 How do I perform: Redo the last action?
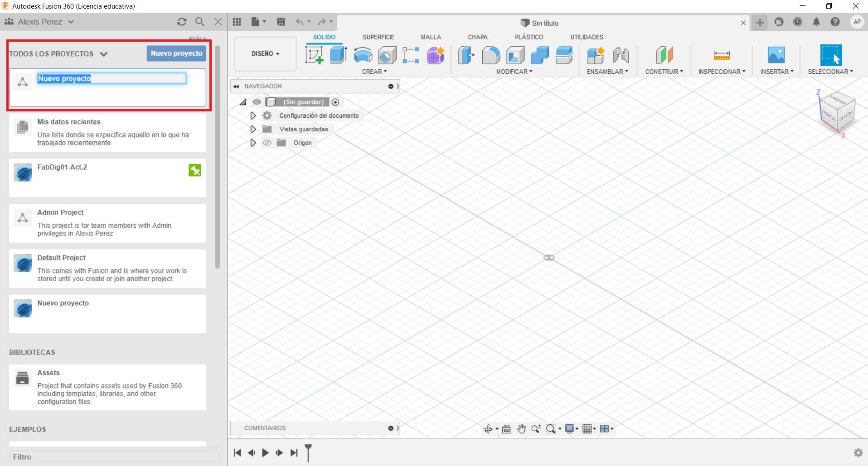tap(322, 22)
